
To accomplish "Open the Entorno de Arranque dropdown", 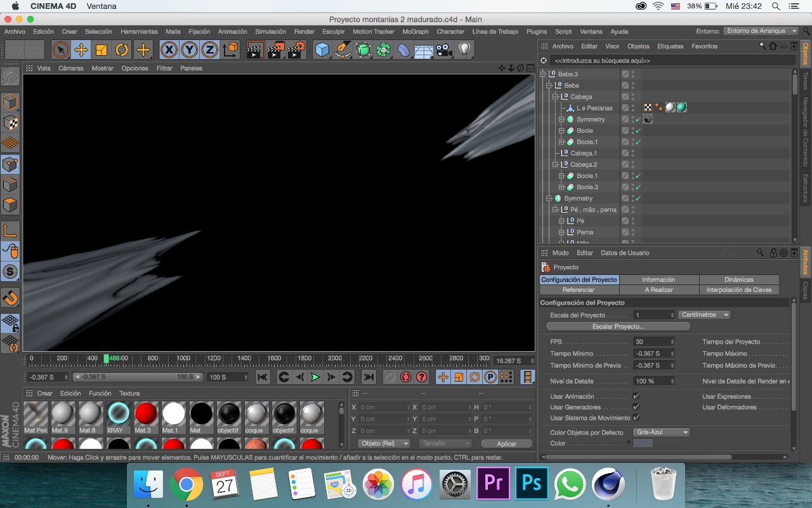I will (761, 31).
